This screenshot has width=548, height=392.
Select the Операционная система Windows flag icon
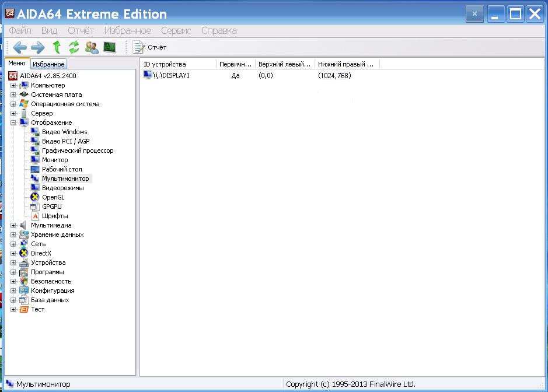pyautogui.click(x=24, y=104)
